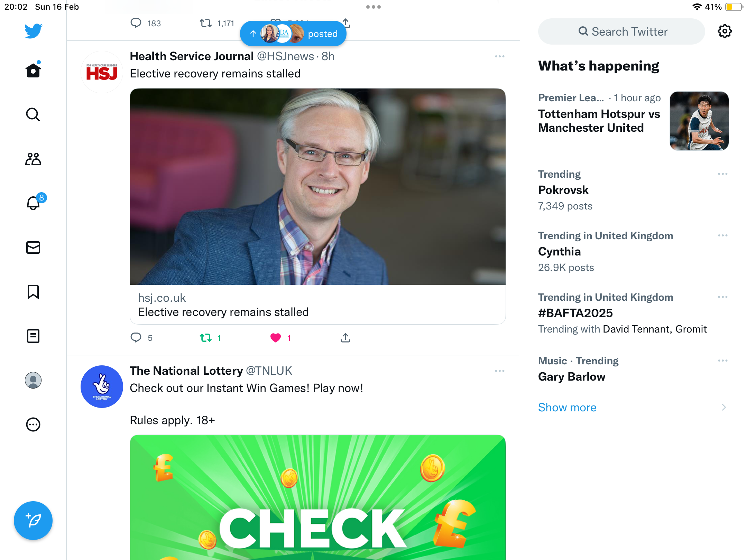Open Gromit related trend
Image resolution: width=747 pixels, height=560 pixels.
click(x=691, y=329)
